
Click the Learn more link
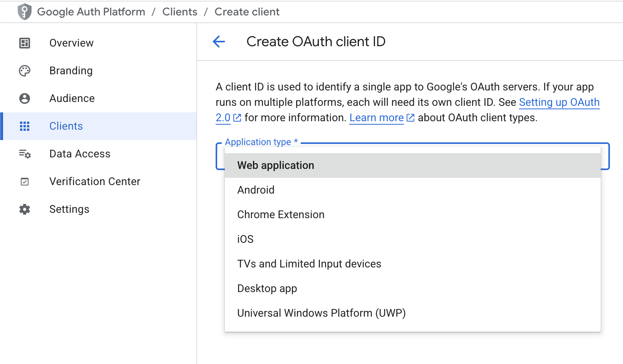tap(376, 118)
